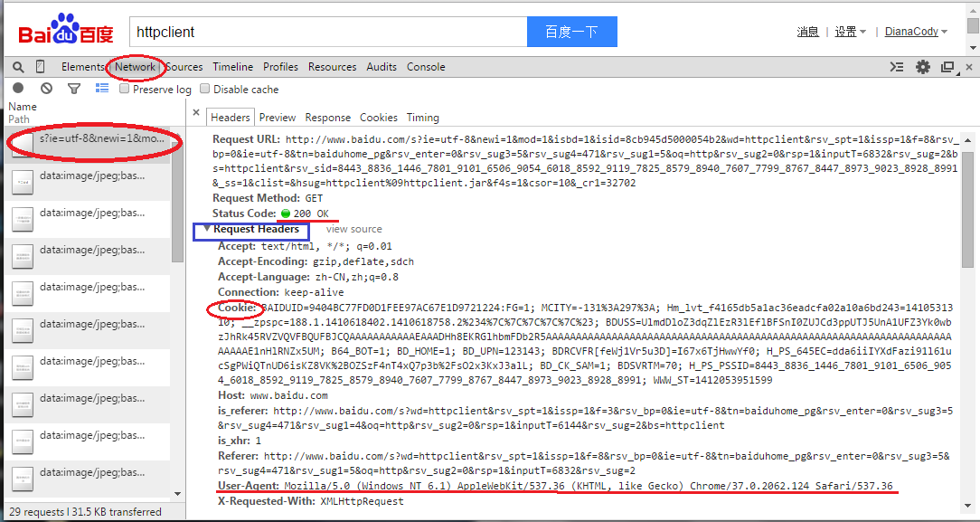Open the 消息 messages link

pos(808,32)
